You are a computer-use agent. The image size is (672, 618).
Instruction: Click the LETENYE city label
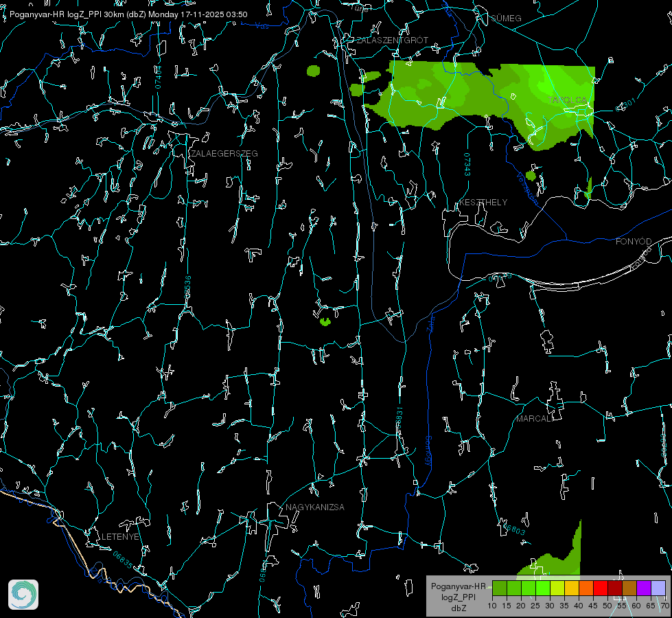click(x=120, y=537)
